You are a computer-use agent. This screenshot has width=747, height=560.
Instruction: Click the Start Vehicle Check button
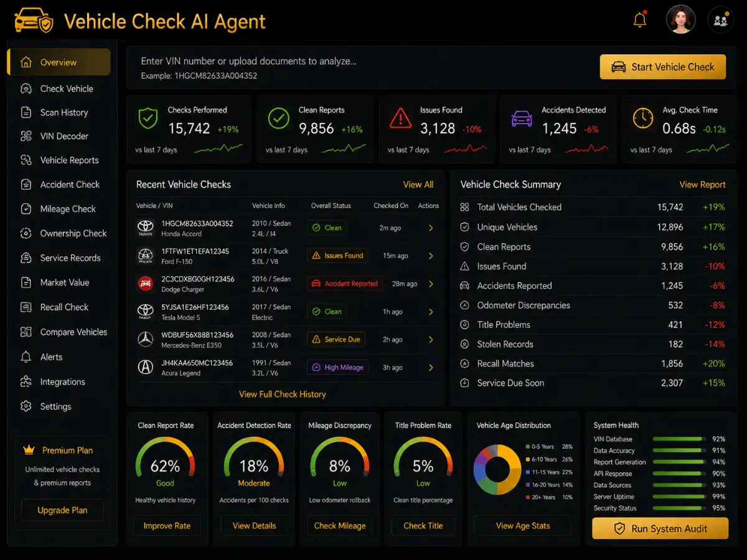pyautogui.click(x=663, y=67)
